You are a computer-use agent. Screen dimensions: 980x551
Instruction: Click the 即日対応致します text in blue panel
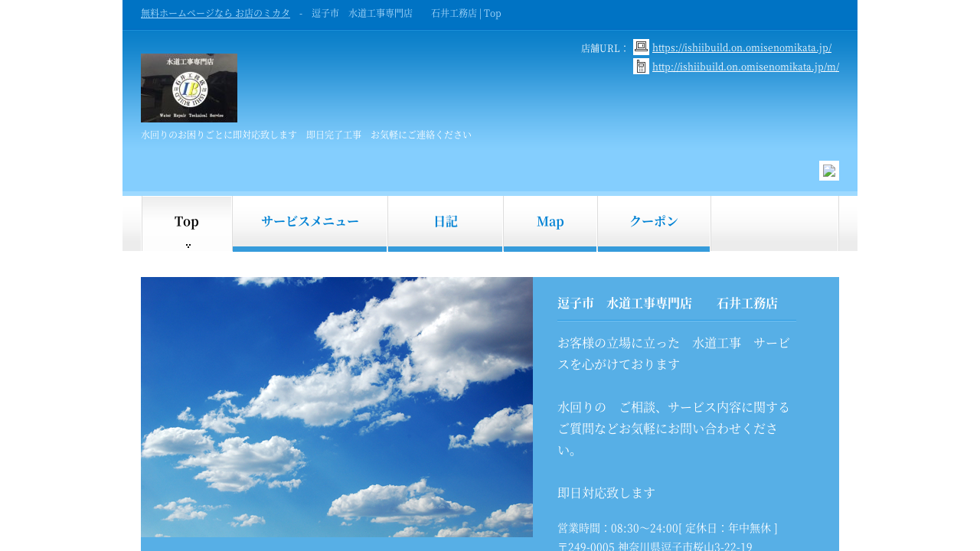606,493
